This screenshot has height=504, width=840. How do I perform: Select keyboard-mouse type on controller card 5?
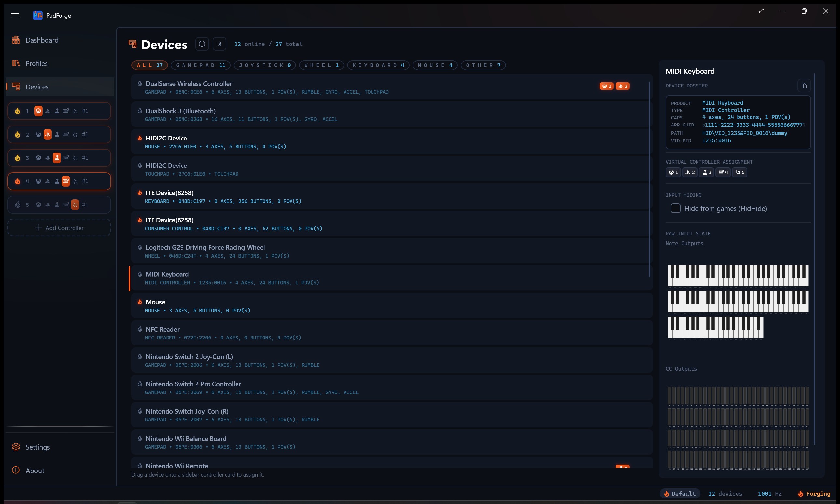66,205
